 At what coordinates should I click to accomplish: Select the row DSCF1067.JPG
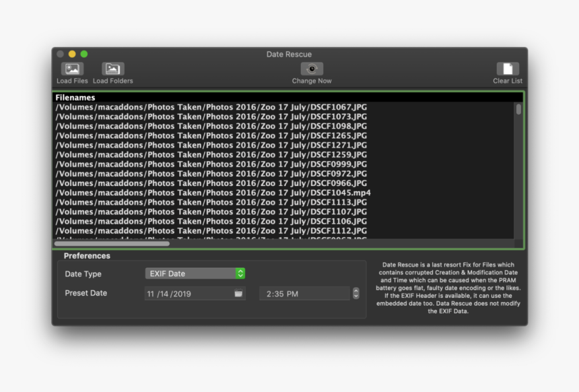283,107
